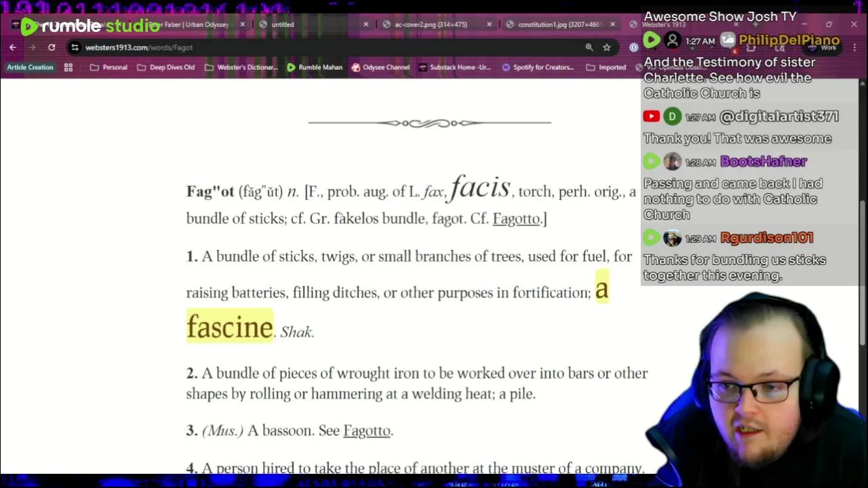Click the YouTube icon beside @digitalartist371

pos(652,117)
